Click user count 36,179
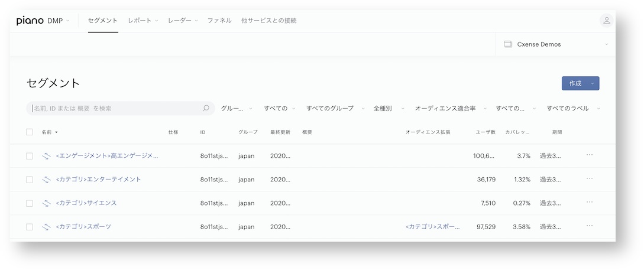The height and width of the screenshot is (270, 644). (485, 180)
